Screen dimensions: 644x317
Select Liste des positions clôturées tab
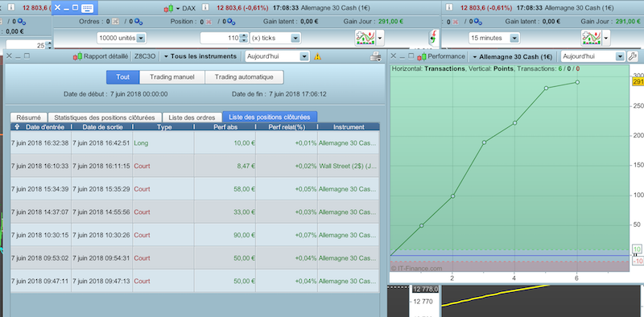[x=270, y=117]
